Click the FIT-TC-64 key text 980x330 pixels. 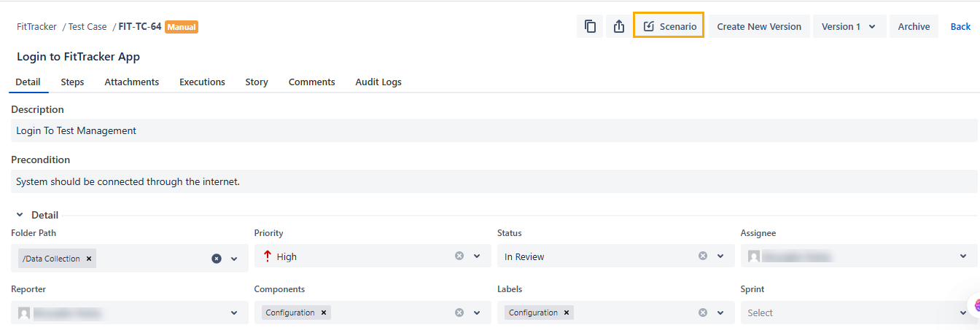(x=140, y=26)
